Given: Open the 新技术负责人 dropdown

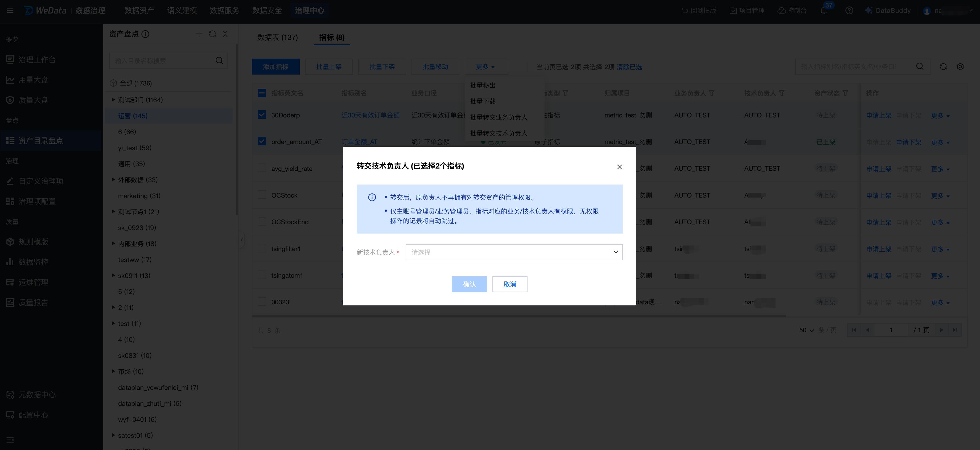Looking at the screenshot, I should tap(514, 252).
